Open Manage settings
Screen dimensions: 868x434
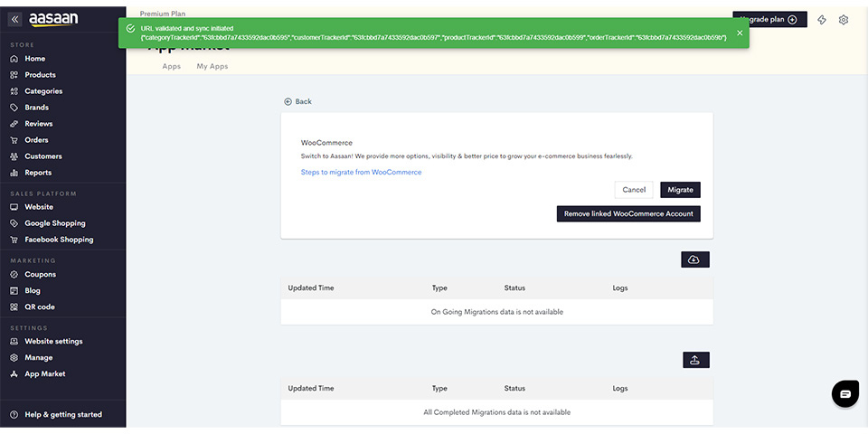(x=38, y=358)
